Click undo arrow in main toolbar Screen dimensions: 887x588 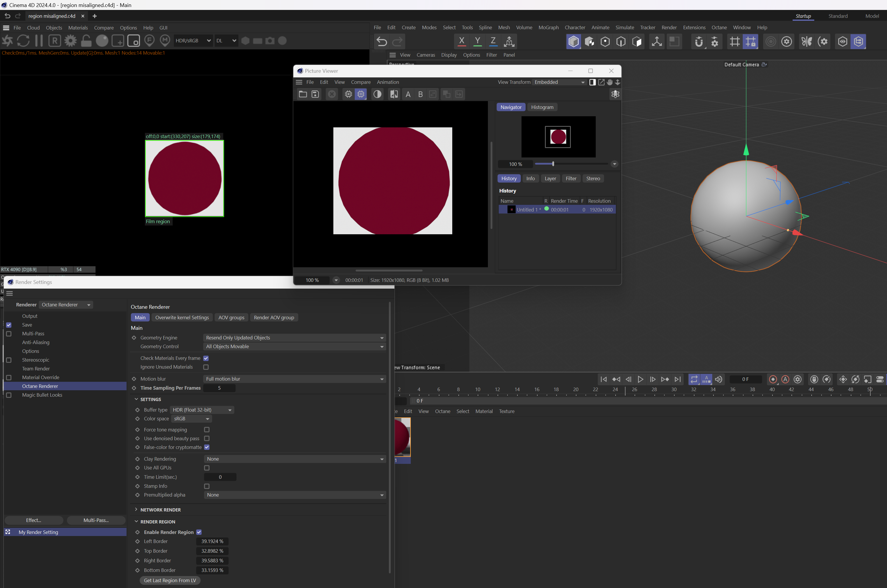coord(382,41)
